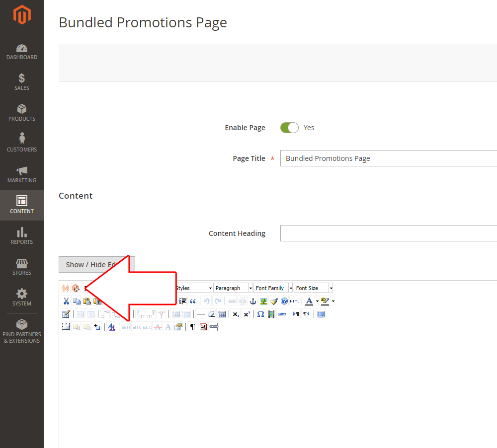Apply Subscript formatting
The height and width of the screenshot is (448, 497).
tap(236, 314)
